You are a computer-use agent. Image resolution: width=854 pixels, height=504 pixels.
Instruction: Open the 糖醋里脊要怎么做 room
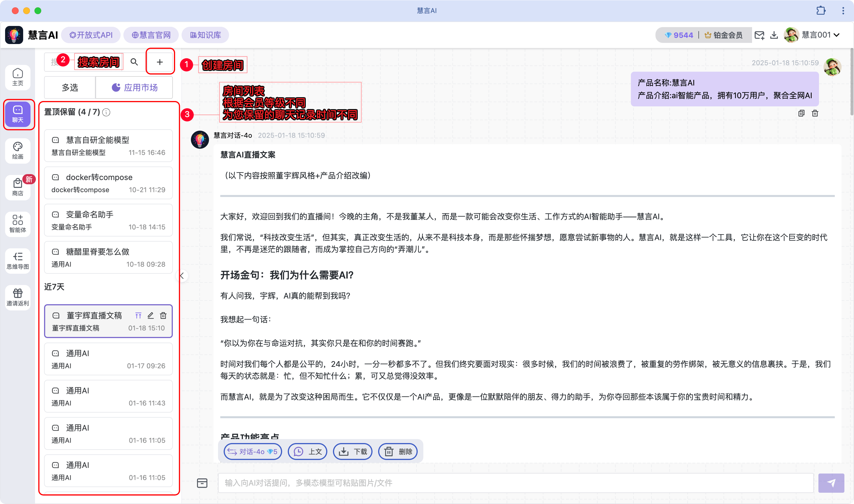tap(108, 257)
